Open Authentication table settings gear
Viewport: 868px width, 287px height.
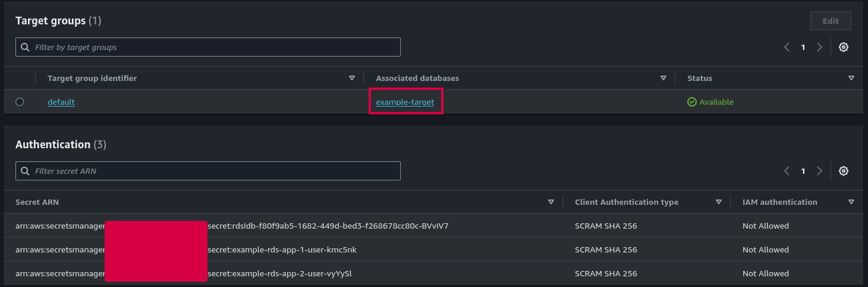click(x=843, y=171)
